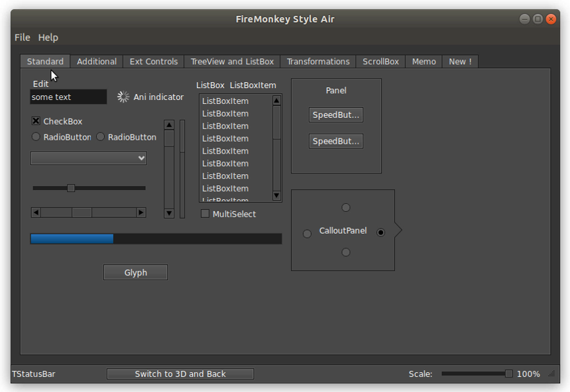Click the blue progress bar

156,238
